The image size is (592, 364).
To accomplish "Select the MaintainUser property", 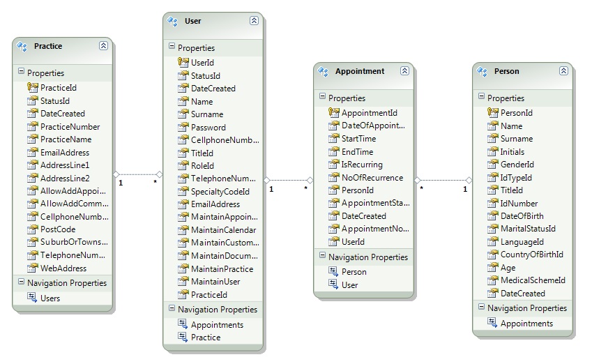I will tap(215, 281).
